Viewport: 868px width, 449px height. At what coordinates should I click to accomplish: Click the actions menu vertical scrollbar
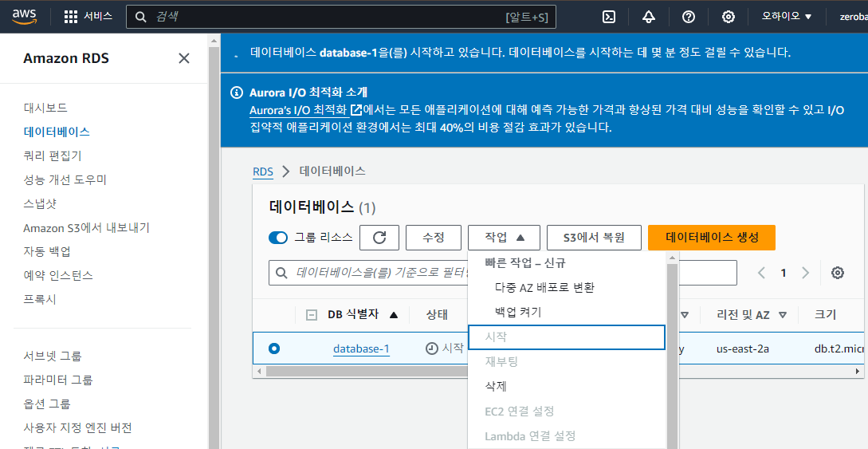coord(672,354)
